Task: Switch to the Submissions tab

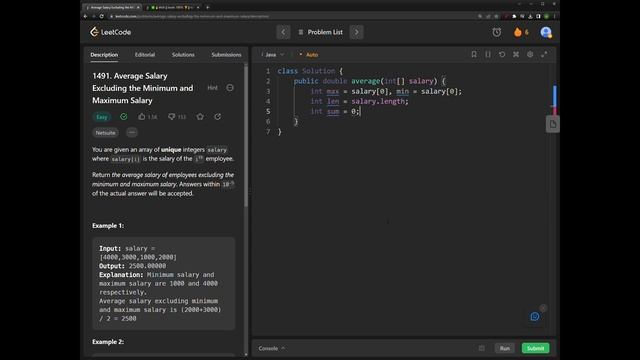Action: 226,55
